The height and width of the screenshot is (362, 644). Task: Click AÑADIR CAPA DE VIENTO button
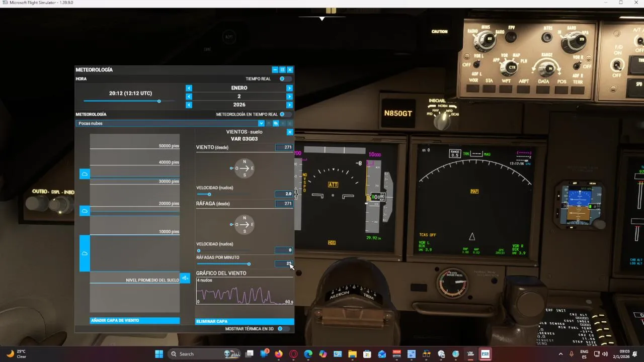pyautogui.click(x=135, y=320)
